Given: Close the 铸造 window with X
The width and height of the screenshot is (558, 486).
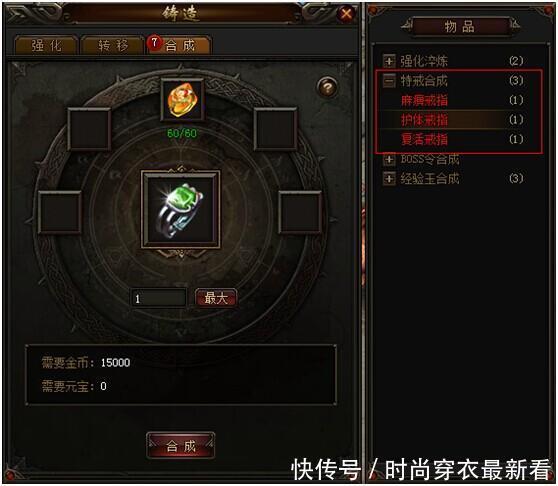Looking at the screenshot, I should 346,14.
